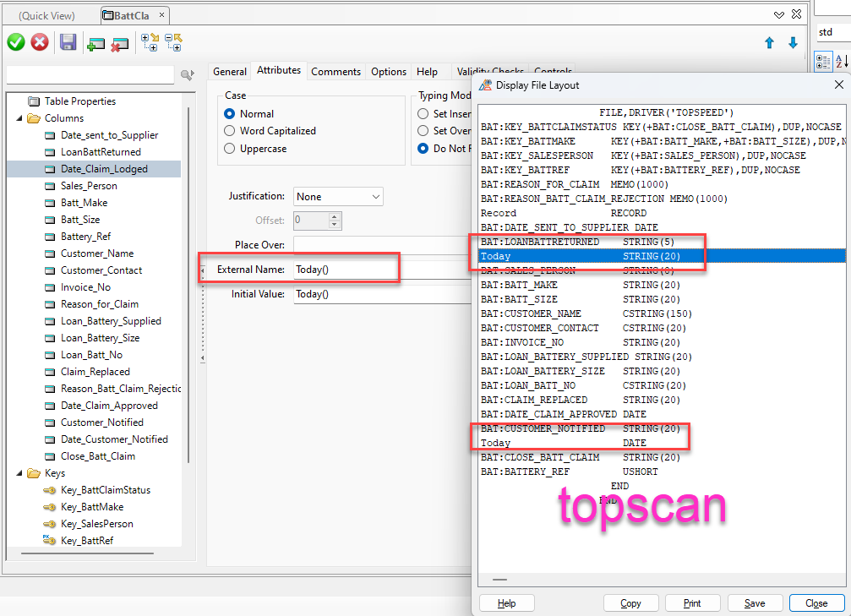Screen dimensions: 851x616
Task: Open the Justification dropdown
Action: tap(338, 197)
